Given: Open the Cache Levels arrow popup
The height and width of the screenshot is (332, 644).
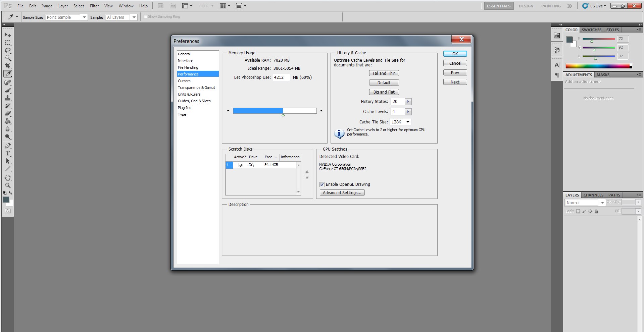Looking at the screenshot, I should [x=408, y=112].
